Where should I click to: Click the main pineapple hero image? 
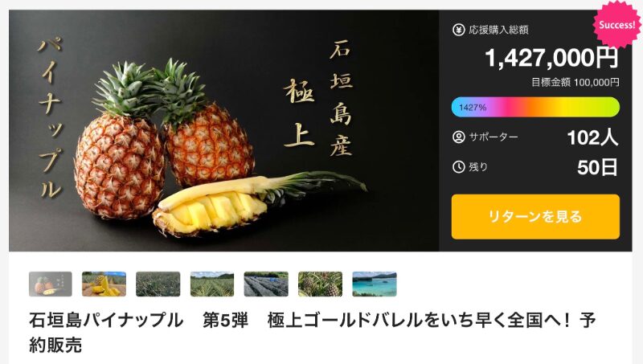[224, 131]
